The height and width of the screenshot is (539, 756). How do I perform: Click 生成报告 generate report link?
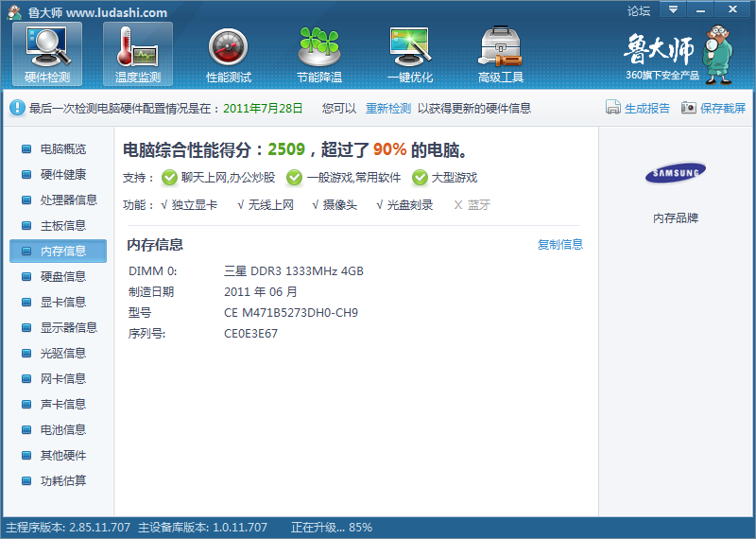[x=647, y=108]
